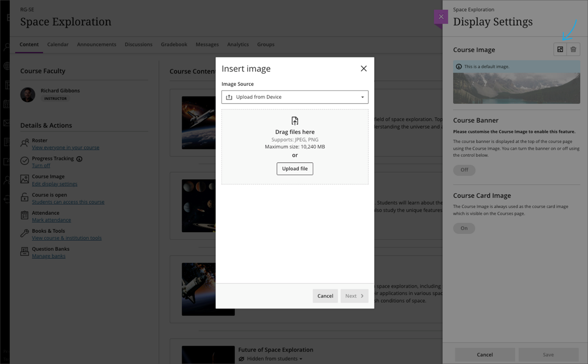This screenshot has height=364, width=588.
Task: Cancel the Insert image dialog
Action: tap(325, 296)
